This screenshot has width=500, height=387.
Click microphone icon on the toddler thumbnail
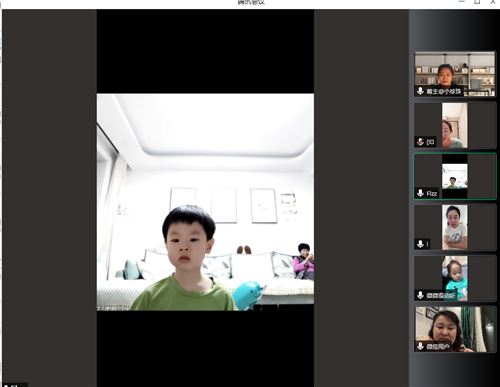tap(420, 295)
